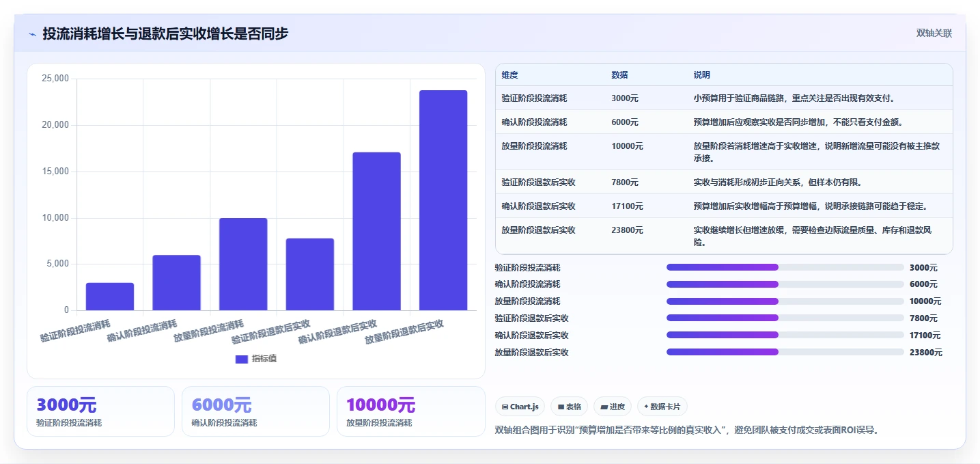This screenshot has height=464, width=980.
Task: Click the 3000元 cell in the table
Action: (625, 98)
